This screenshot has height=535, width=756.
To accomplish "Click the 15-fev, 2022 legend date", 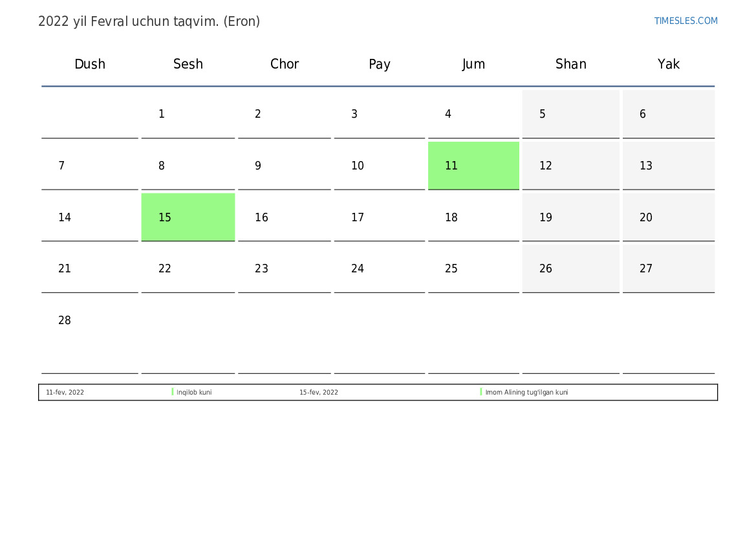I will click(318, 393).
